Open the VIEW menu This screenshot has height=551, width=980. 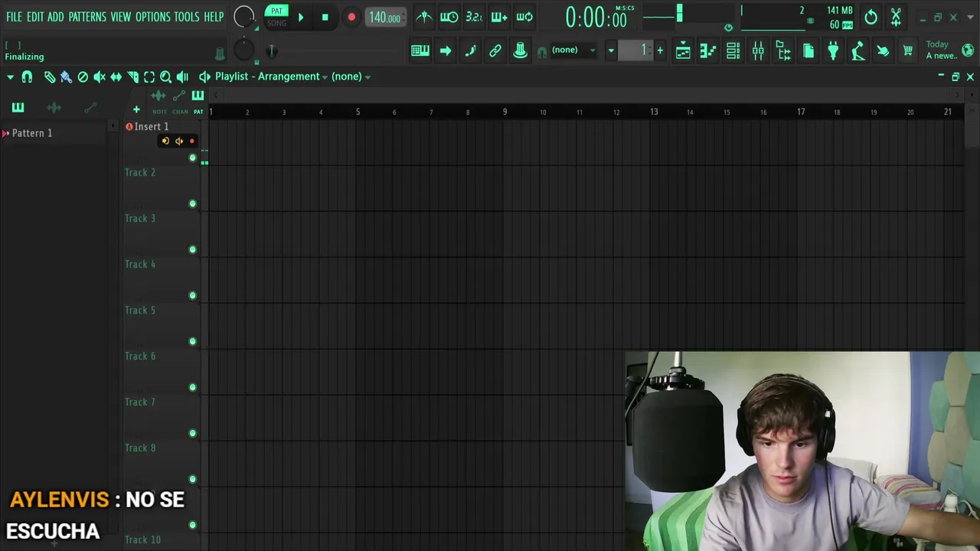(x=121, y=17)
